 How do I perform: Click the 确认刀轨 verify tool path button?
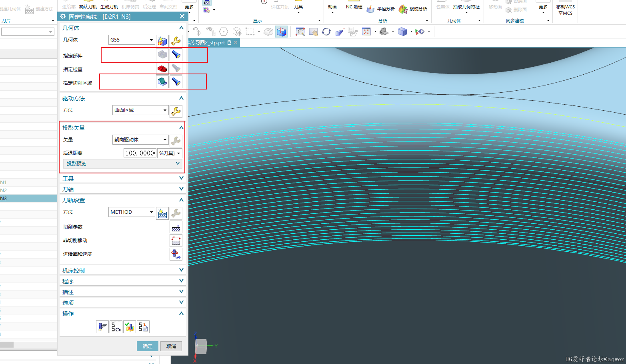click(x=88, y=5)
